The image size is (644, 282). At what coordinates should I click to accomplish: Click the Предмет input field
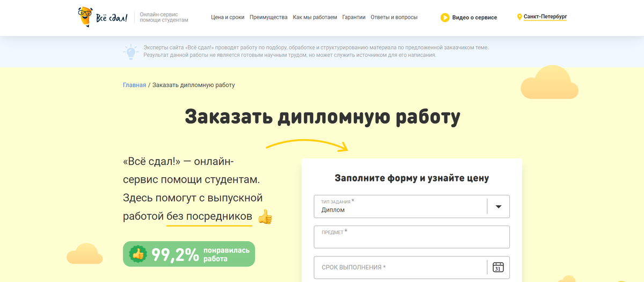[x=412, y=237]
